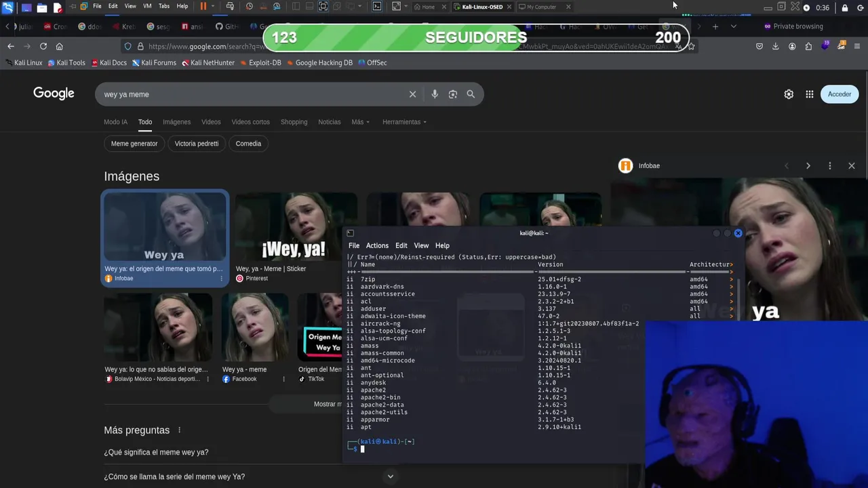Open the Tabs menu in VMware toolbar
868x488 pixels.
[x=164, y=6]
